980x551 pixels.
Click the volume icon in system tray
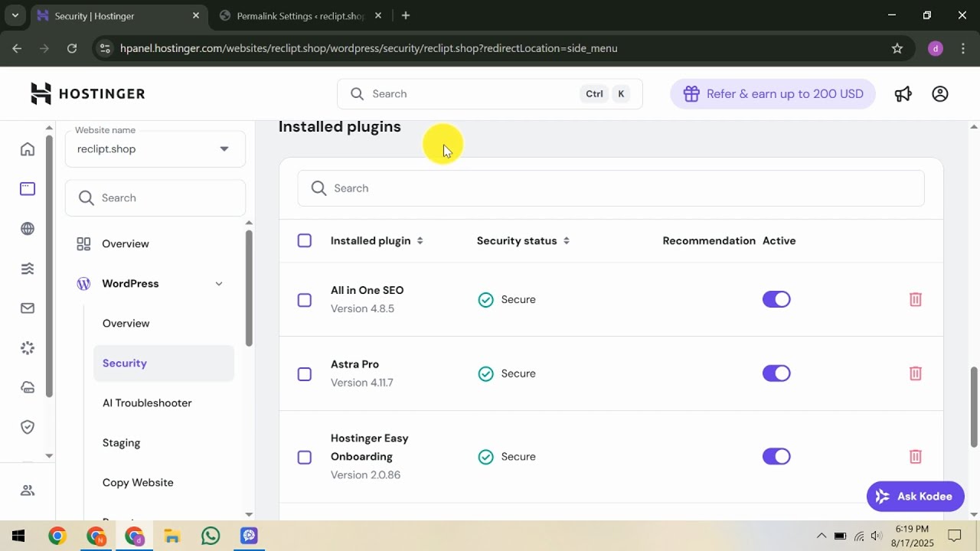[x=877, y=536]
